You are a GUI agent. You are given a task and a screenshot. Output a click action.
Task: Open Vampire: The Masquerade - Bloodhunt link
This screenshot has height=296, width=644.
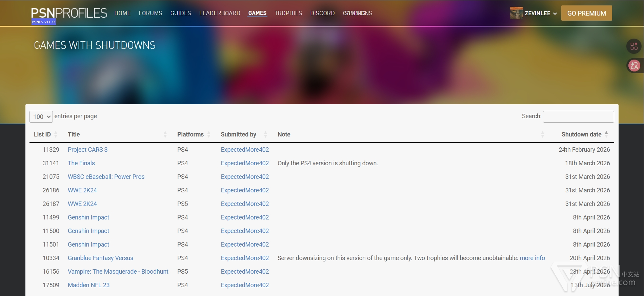[x=118, y=272]
